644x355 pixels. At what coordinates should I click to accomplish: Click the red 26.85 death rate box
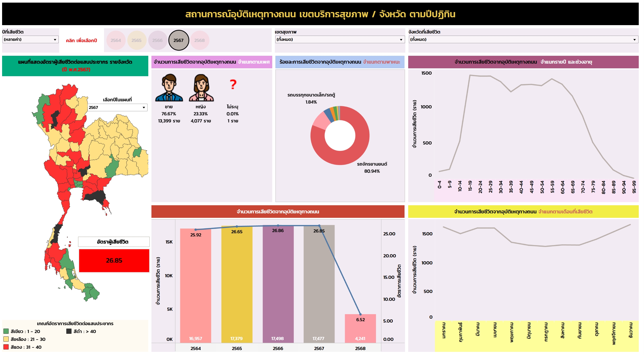pyautogui.click(x=114, y=260)
